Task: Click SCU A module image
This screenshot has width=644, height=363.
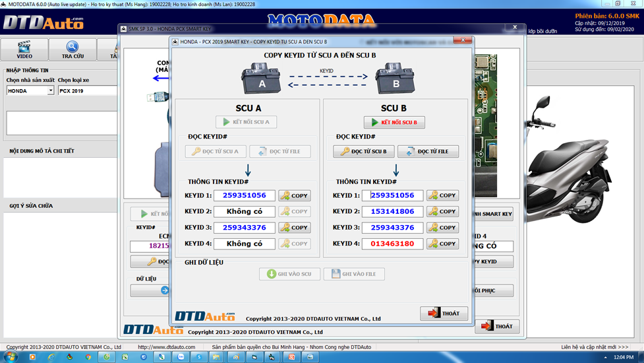Action: (x=261, y=78)
